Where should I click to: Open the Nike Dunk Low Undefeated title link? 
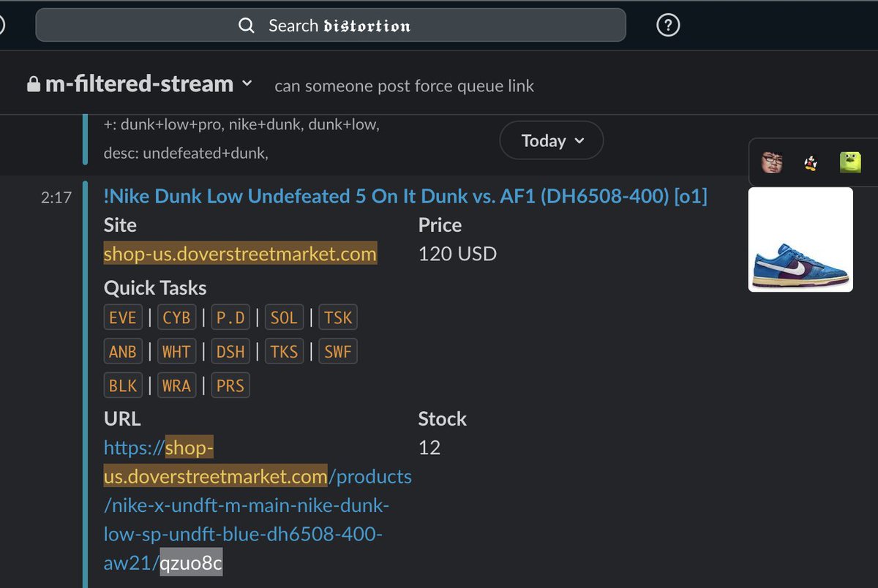[x=405, y=196]
